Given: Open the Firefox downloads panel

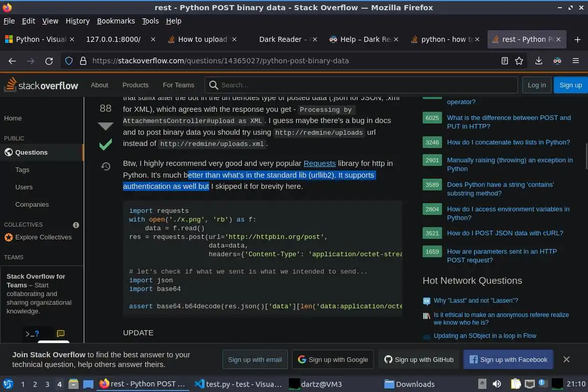Looking at the screenshot, I should 538,61.
